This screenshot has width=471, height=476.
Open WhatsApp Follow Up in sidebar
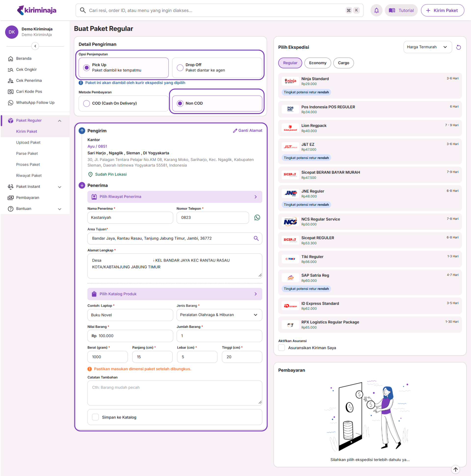pyautogui.click(x=35, y=103)
